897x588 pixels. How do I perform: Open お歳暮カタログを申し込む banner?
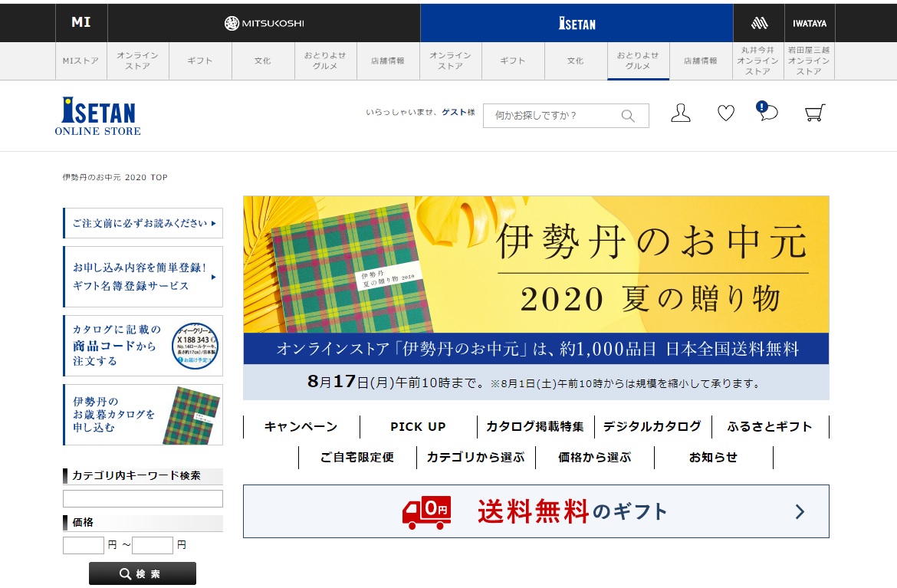[x=143, y=415]
